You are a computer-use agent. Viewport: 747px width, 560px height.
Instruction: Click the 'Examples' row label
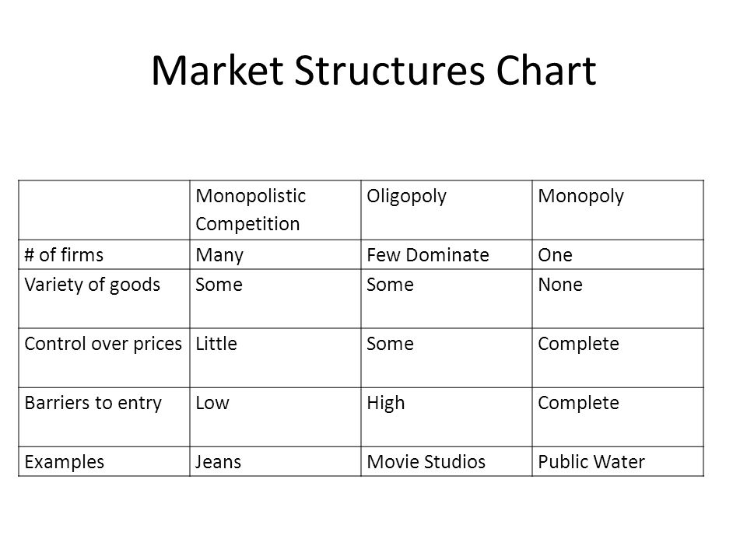pyautogui.click(x=65, y=462)
